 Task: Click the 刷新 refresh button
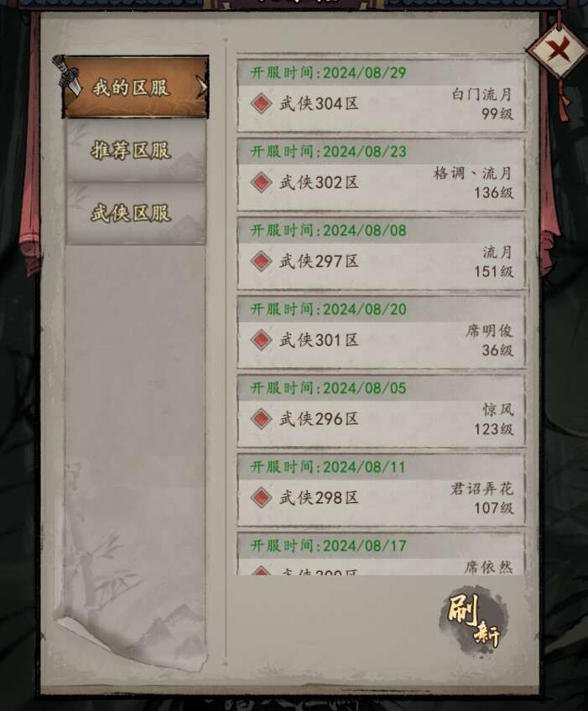click(474, 620)
